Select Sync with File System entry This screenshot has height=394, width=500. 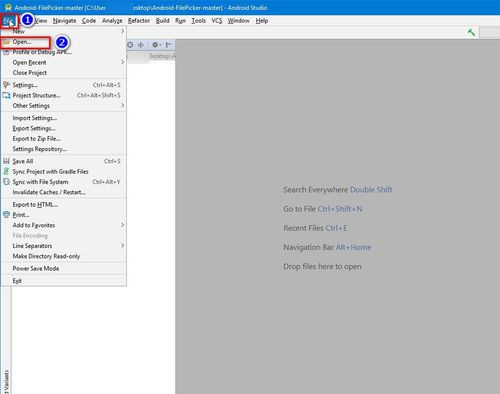(63, 182)
